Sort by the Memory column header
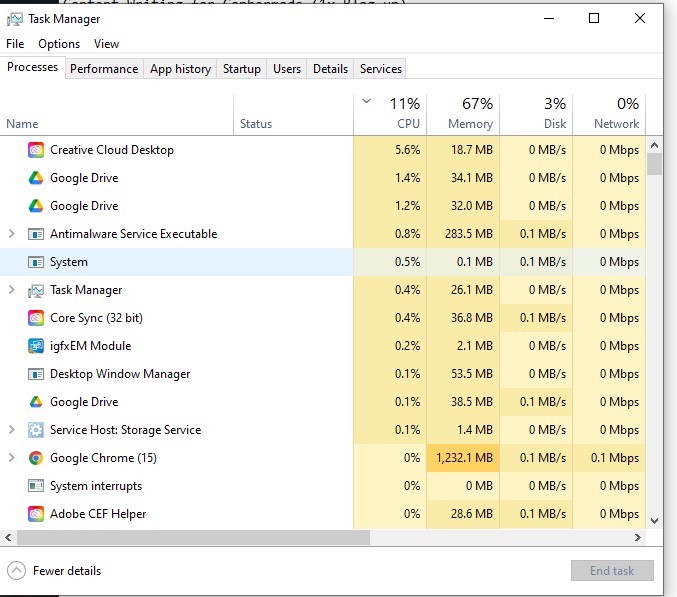Image resolution: width=677 pixels, height=597 pixels. coord(463,114)
